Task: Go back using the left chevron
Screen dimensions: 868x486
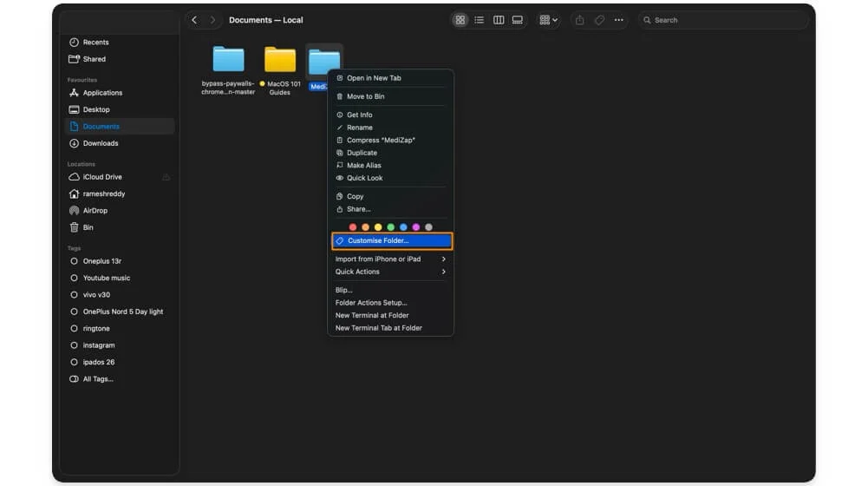Action: [194, 20]
